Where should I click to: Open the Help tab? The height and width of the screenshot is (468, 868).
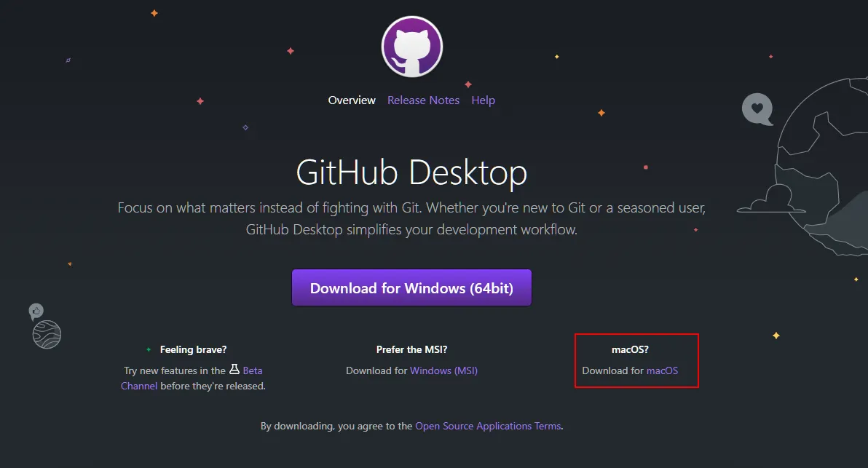484,100
